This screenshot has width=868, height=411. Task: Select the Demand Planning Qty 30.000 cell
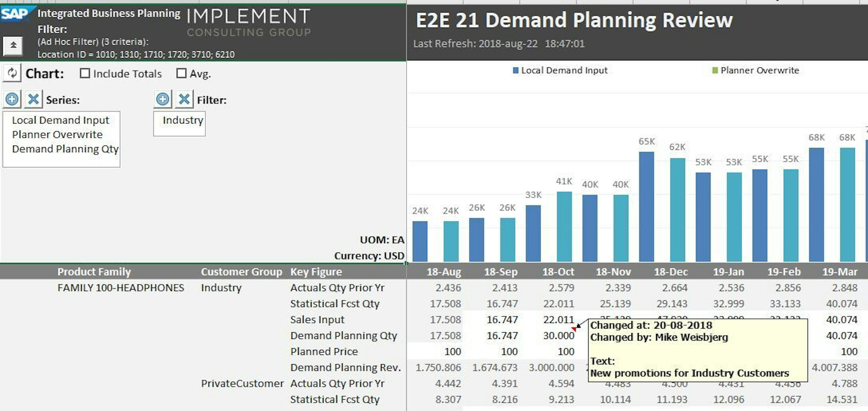pos(558,336)
